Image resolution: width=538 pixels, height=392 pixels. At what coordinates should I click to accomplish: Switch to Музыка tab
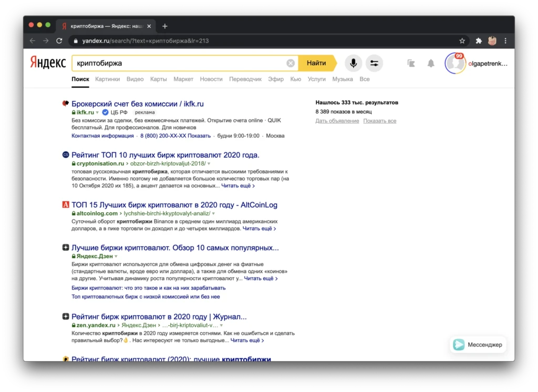[343, 79]
